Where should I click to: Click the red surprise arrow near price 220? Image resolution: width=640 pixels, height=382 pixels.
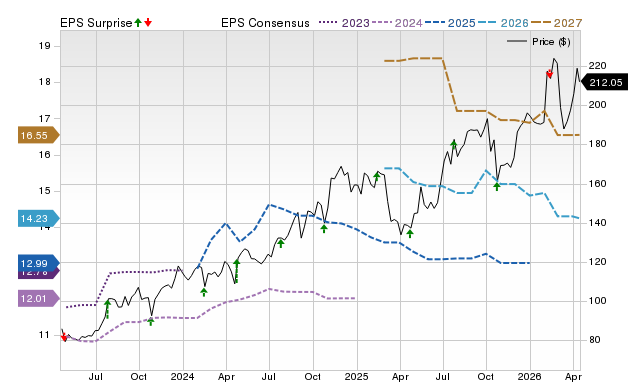pos(549,74)
